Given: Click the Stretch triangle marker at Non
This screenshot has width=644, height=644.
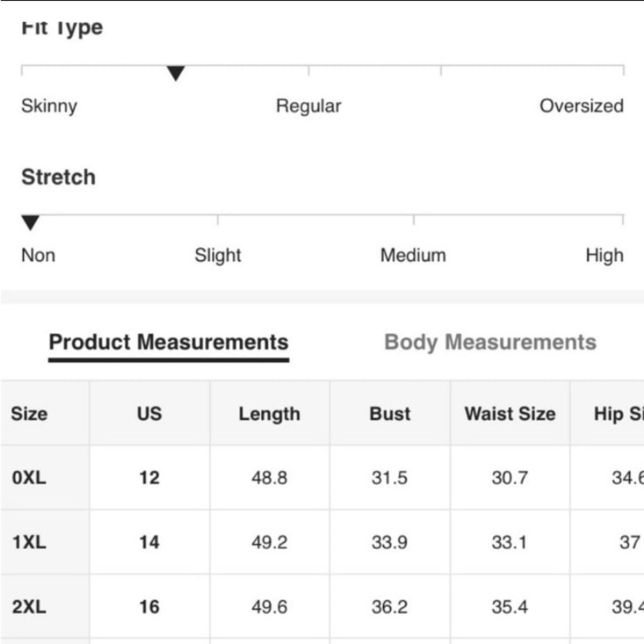Looking at the screenshot, I should pos(30,223).
